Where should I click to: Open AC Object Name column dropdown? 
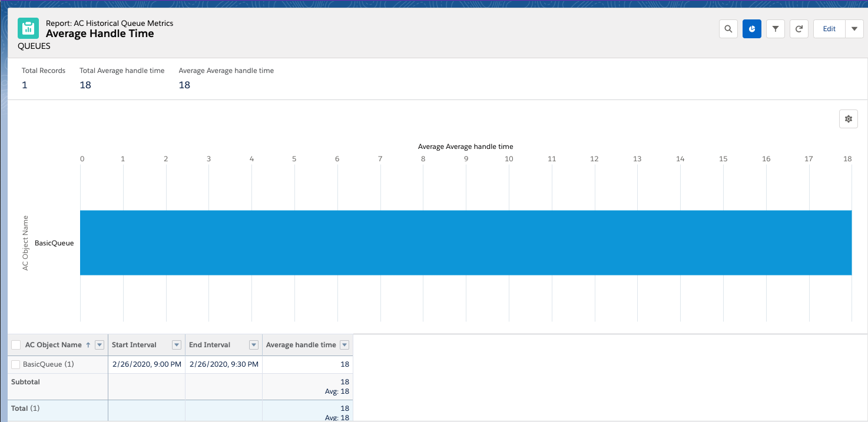point(100,345)
